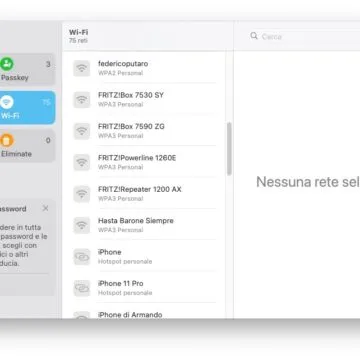
Task: Select the federicoputaro network name
Action: point(123,63)
